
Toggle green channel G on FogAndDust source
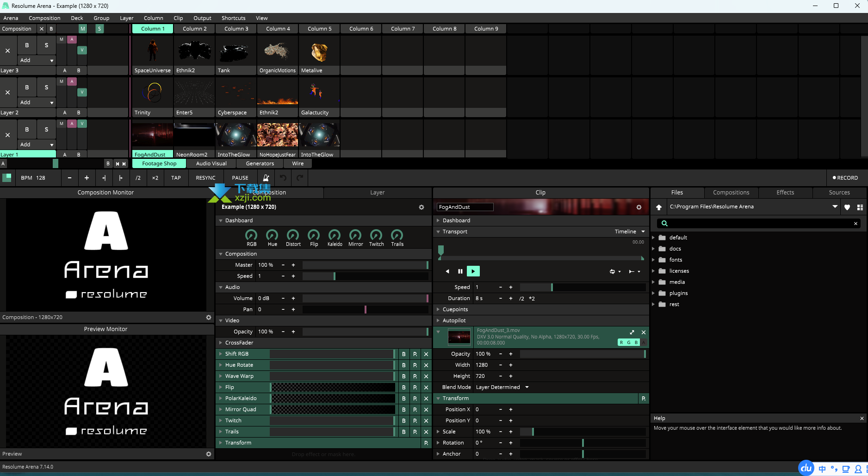pos(629,343)
